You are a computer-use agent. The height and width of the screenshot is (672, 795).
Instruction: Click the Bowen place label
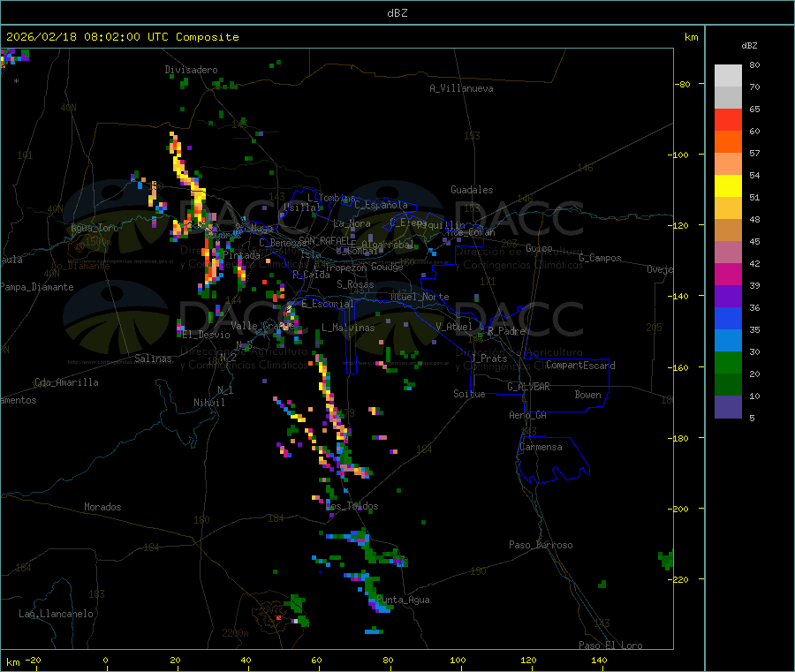[x=588, y=395]
